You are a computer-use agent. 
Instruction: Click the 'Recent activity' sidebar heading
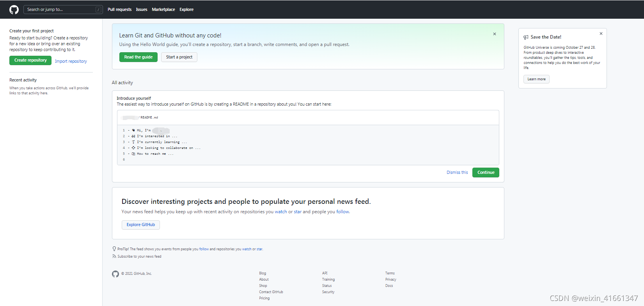pyautogui.click(x=23, y=80)
